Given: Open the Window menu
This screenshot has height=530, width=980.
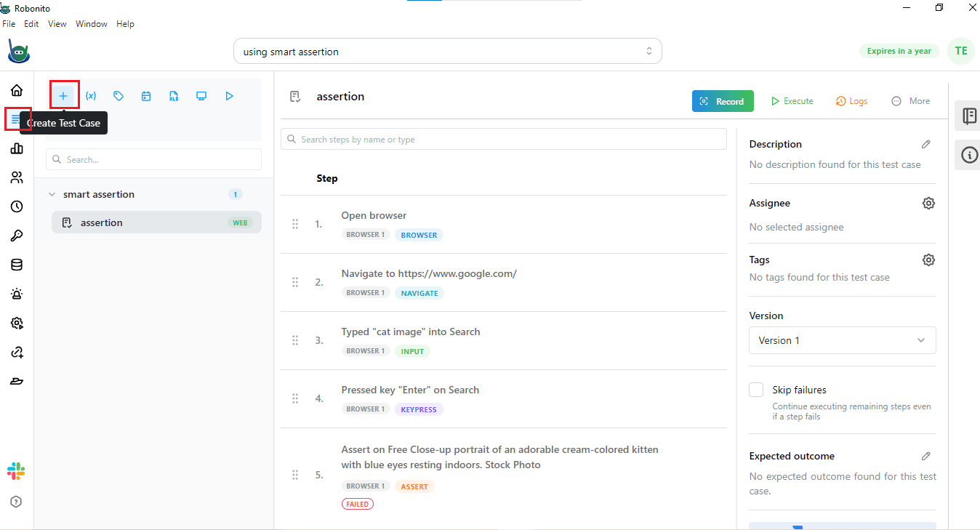Looking at the screenshot, I should (x=92, y=23).
